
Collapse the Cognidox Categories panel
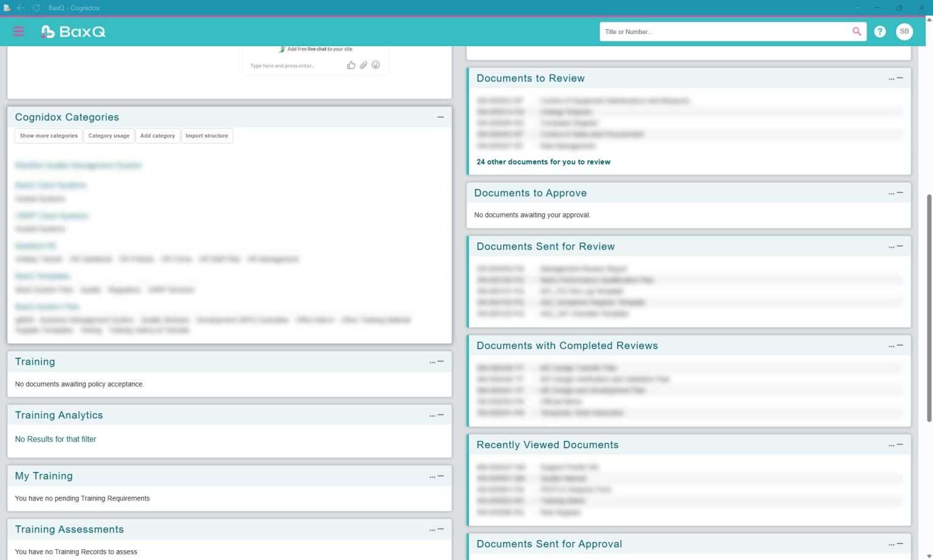440,117
